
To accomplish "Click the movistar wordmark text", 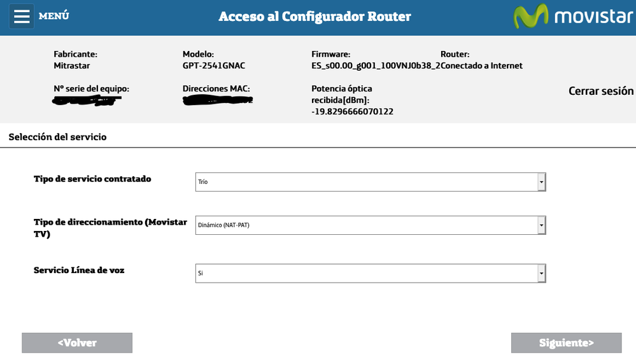I will tap(593, 16).
